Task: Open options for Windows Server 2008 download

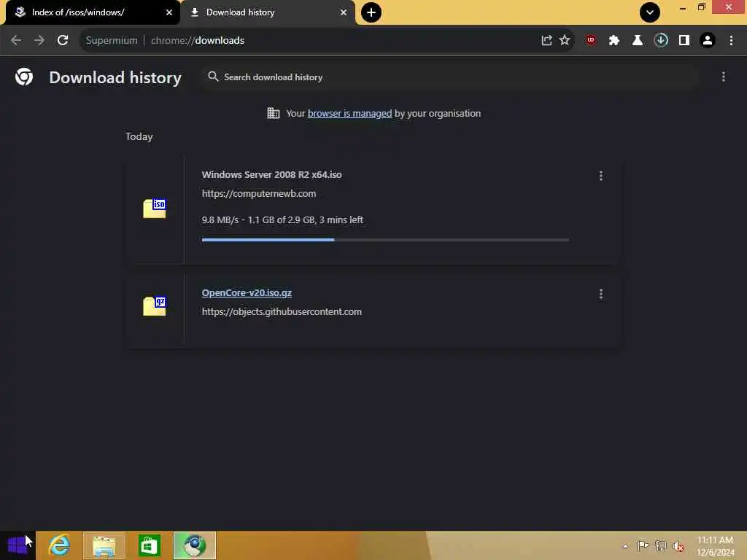Action: coord(601,176)
